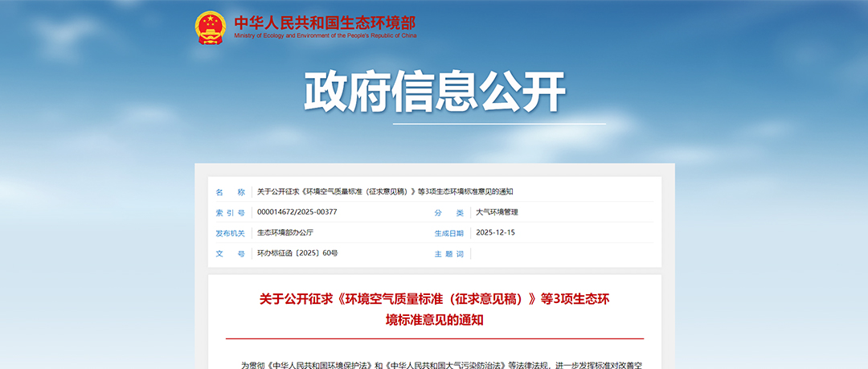This screenshot has height=369, width=868.
Task: Click the English Ministry of Ecology name
Action: (325, 36)
